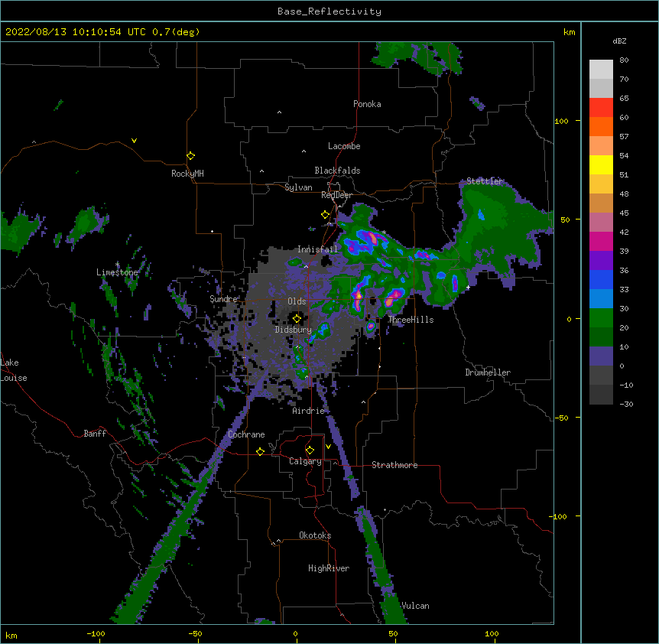Viewport: 659px width, 644px height.
Task: Pick the magenta 39-42 dBZ legend swatch
Action: point(601,241)
